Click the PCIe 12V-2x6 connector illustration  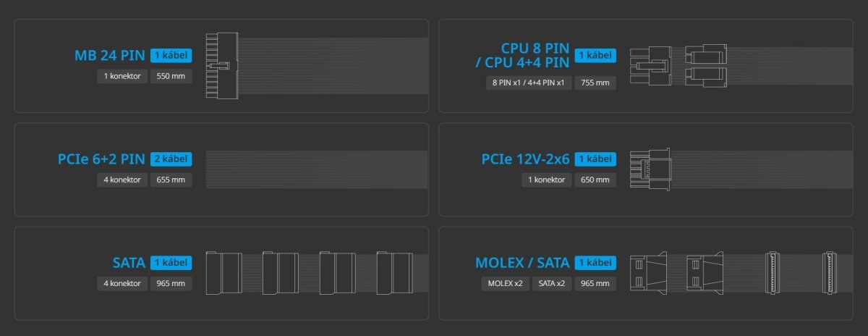click(651, 170)
